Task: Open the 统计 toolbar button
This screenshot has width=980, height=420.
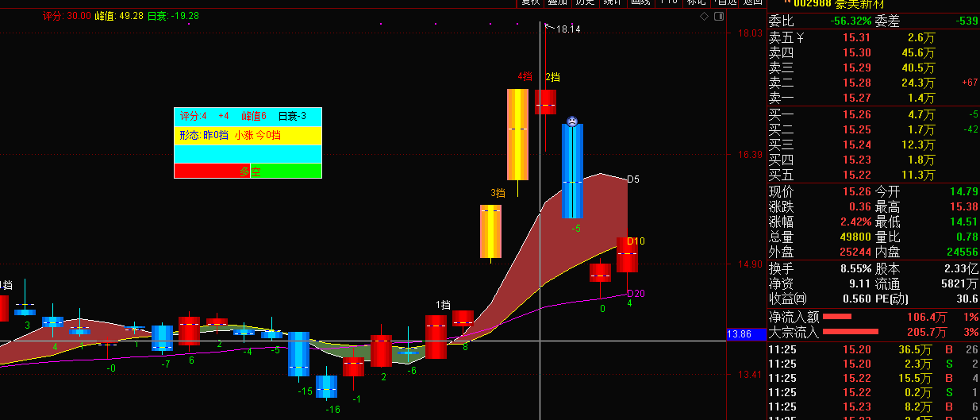Action: (x=613, y=2)
